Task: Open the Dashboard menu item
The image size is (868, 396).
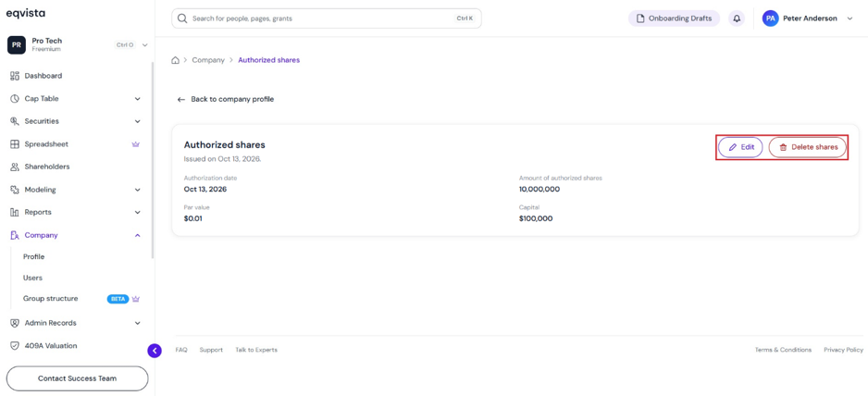Action: pos(43,76)
